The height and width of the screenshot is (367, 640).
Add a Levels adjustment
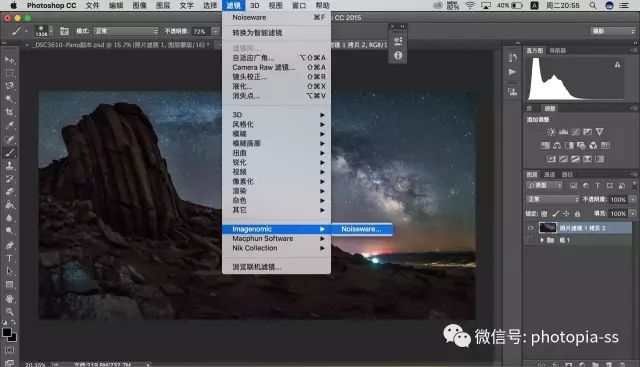point(563,132)
